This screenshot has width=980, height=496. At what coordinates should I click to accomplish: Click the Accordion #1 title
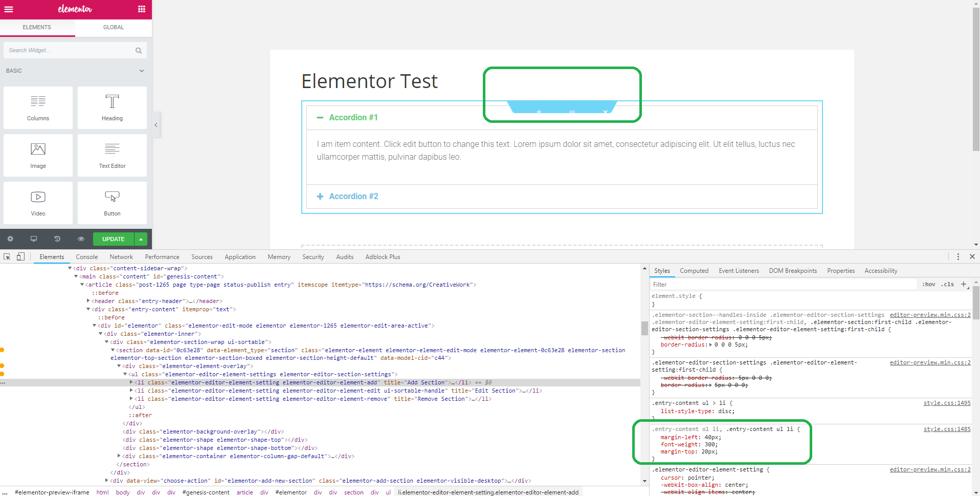(x=353, y=118)
